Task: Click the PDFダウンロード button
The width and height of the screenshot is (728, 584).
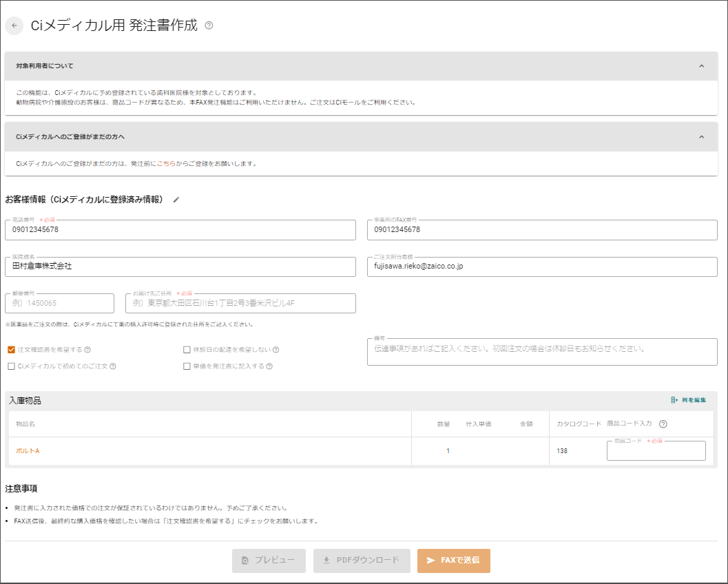Action: (362, 561)
